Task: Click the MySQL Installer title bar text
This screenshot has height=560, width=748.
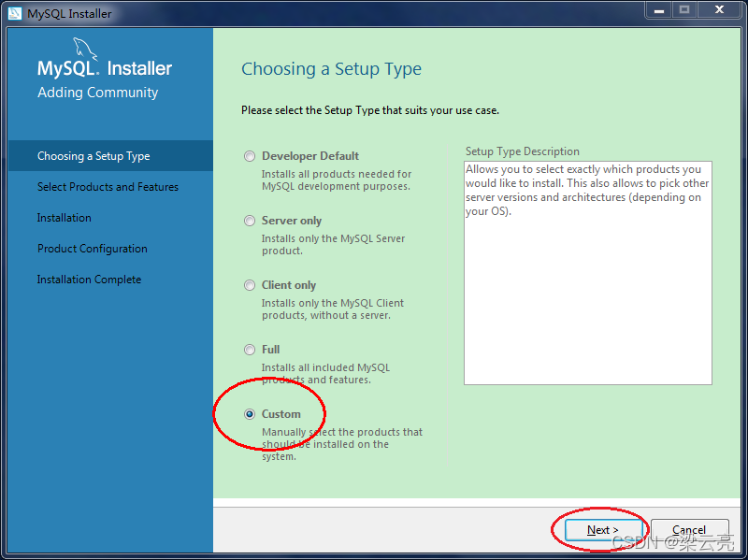Action: tap(71, 13)
